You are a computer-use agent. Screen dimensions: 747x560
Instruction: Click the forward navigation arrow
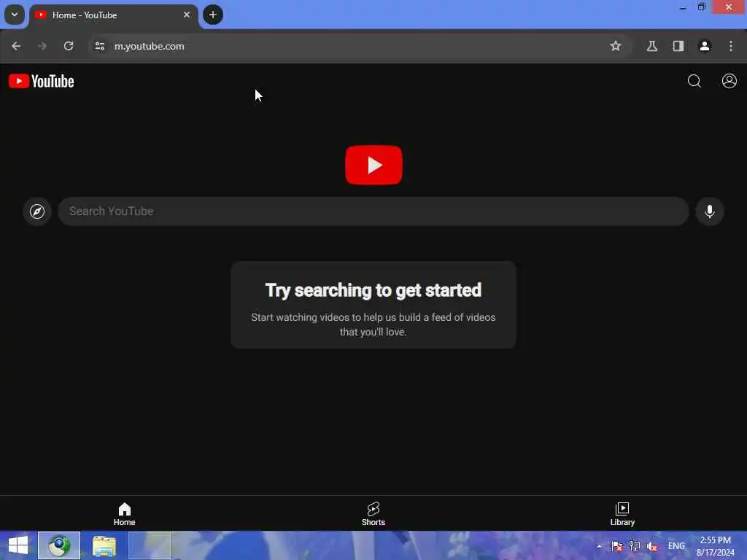coord(42,46)
